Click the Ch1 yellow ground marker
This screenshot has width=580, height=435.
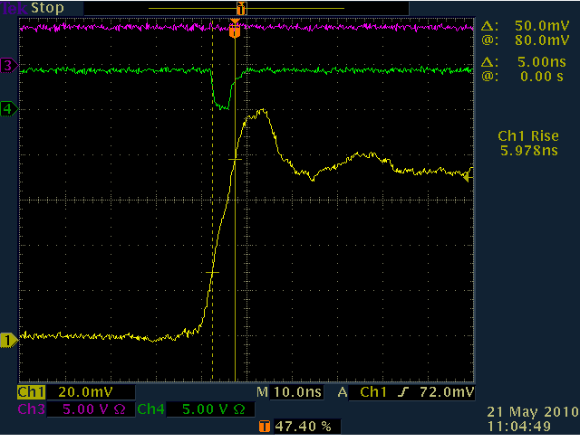click(9, 340)
